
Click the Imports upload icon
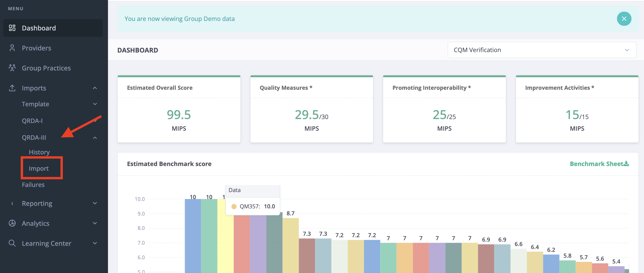[x=12, y=88]
